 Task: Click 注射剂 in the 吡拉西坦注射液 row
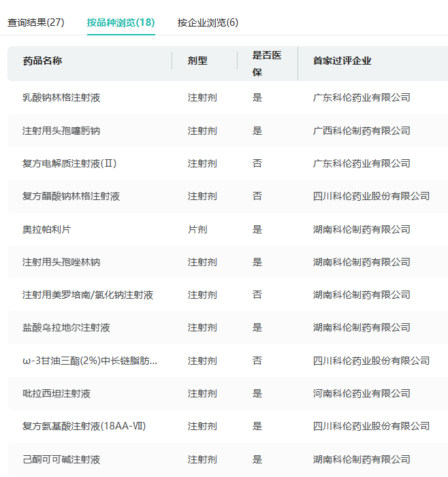click(x=202, y=394)
